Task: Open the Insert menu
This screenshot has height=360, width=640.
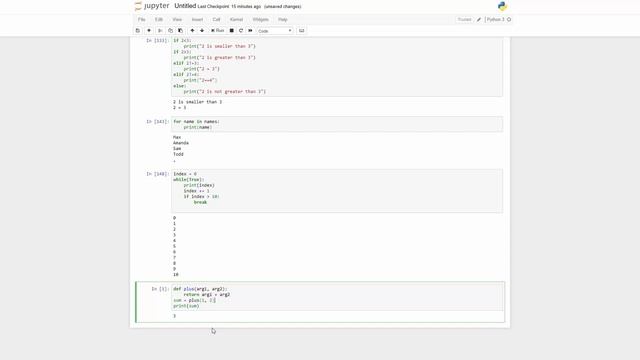Action: coord(197,20)
